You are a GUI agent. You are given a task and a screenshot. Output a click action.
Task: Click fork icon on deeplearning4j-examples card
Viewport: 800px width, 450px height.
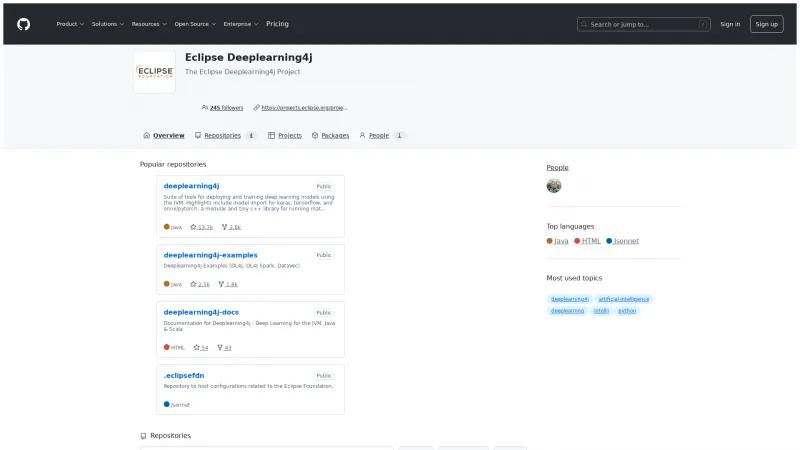coord(221,284)
